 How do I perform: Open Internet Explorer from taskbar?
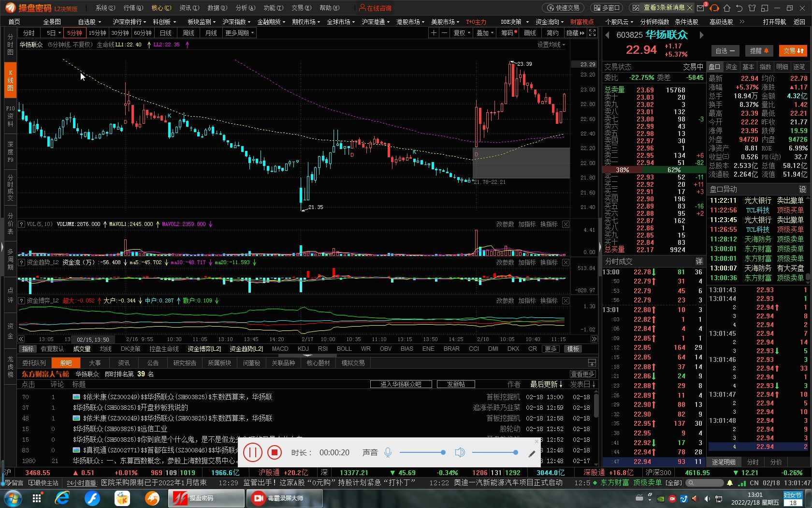[x=63, y=498]
